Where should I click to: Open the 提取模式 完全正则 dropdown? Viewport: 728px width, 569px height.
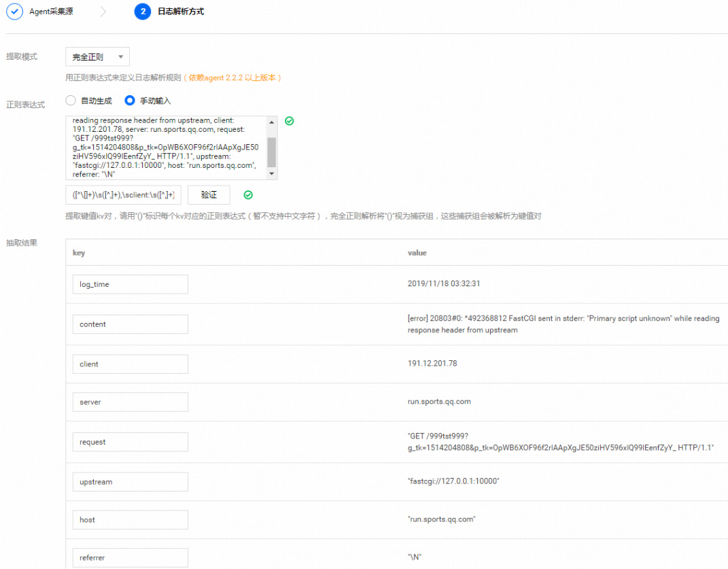(97, 56)
